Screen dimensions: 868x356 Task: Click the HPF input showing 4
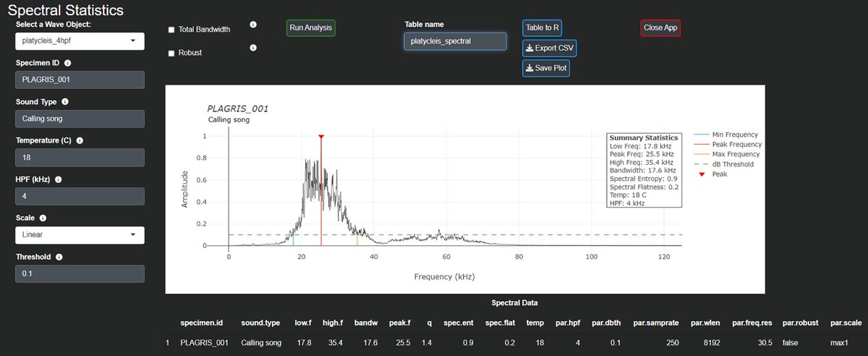tap(80, 196)
